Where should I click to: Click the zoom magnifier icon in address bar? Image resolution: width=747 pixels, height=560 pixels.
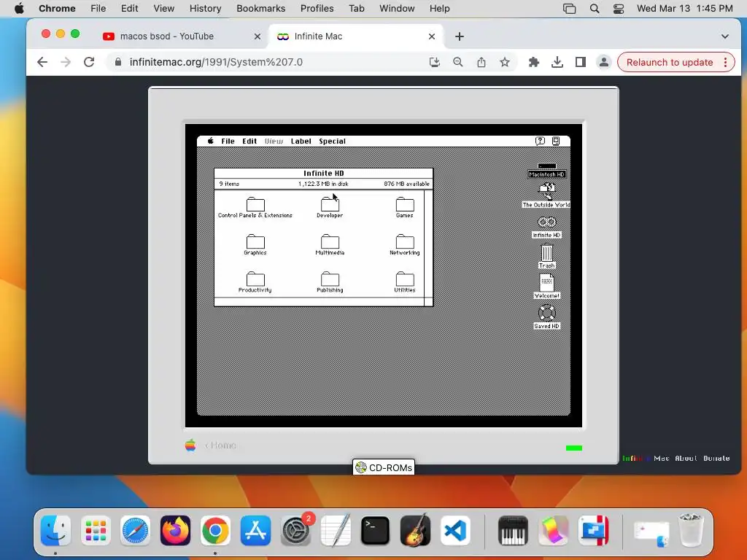(458, 62)
